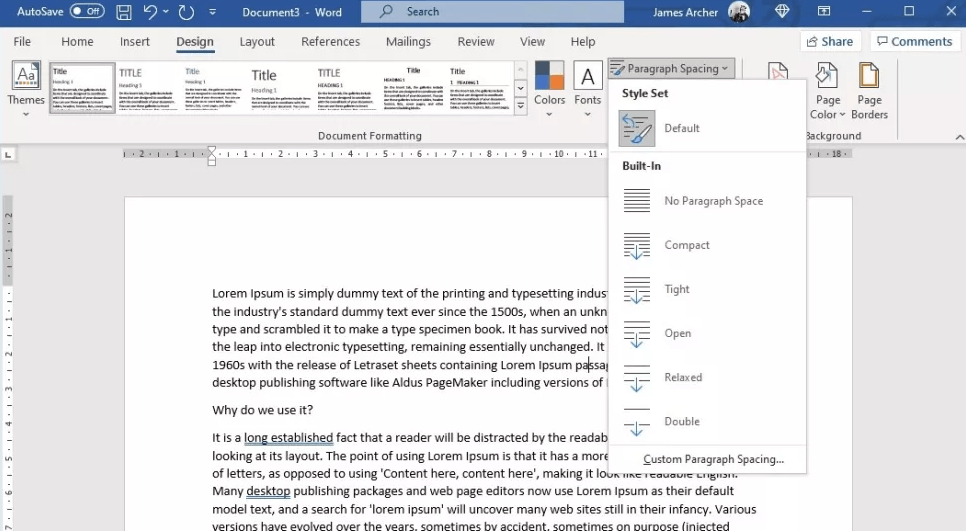Click the tab selector at ruler corner
966x531 pixels.
point(8,154)
